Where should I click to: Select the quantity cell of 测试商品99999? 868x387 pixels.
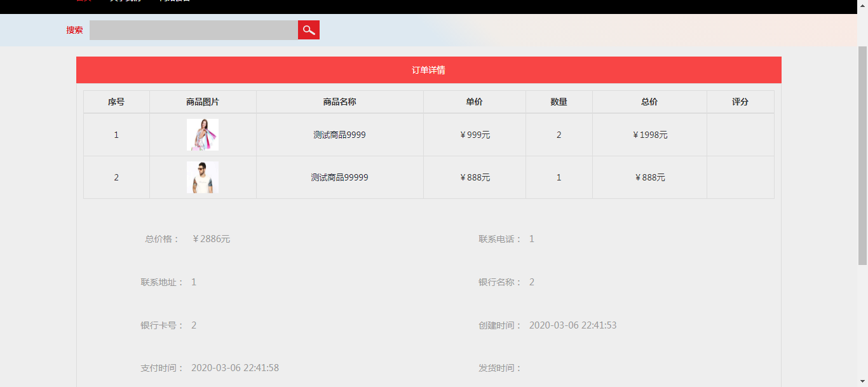(x=559, y=177)
